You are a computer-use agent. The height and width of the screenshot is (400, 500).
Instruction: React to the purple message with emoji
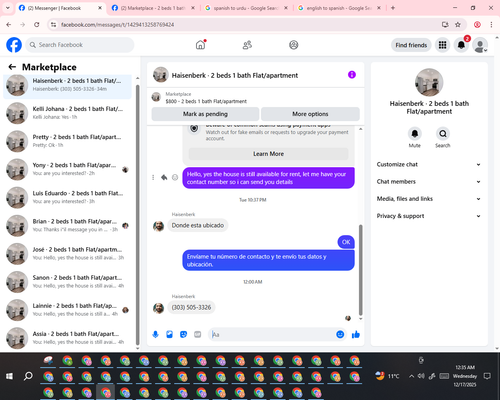(175, 177)
